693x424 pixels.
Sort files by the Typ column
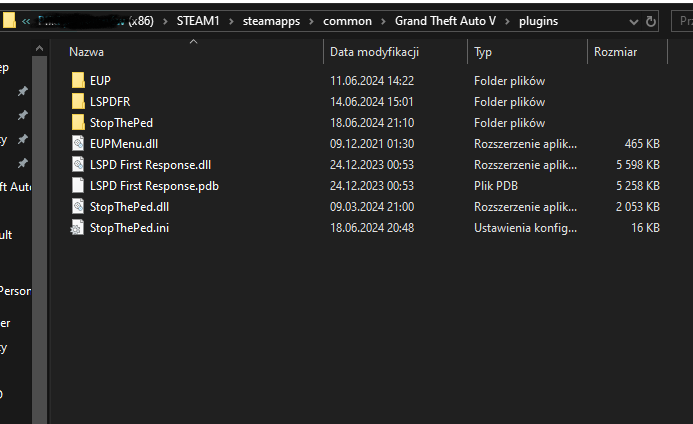click(x=483, y=51)
